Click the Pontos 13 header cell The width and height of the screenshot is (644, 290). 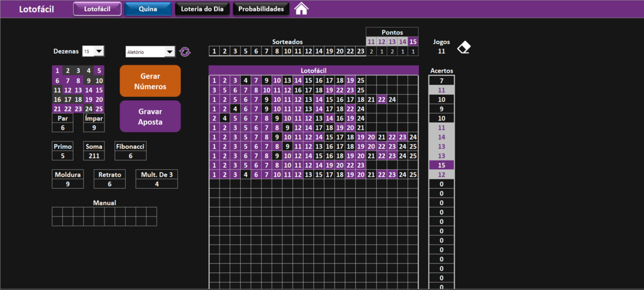[392, 42]
